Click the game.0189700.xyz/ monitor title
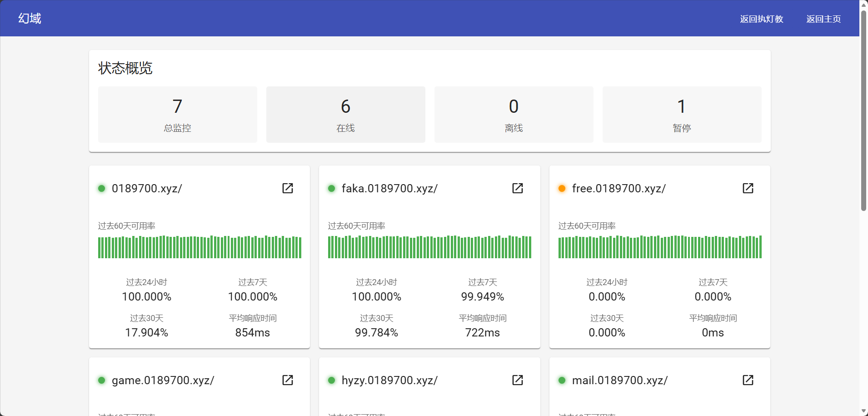The image size is (868, 416). pos(163,380)
